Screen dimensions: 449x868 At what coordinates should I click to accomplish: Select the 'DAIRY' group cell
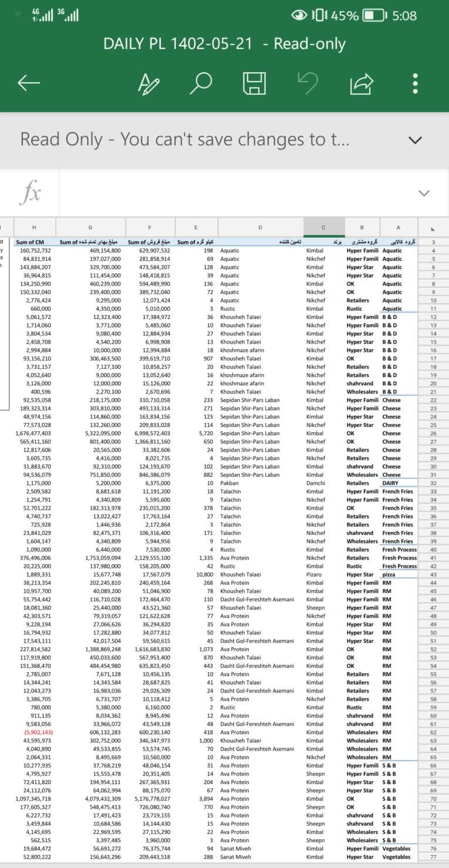click(x=398, y=483)
